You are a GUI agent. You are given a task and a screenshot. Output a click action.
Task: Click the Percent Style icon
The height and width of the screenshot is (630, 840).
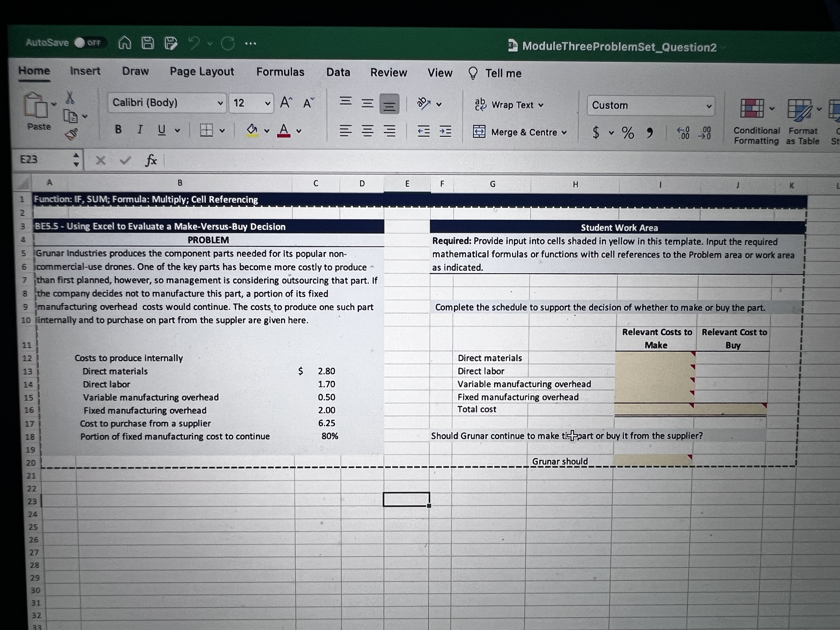click(x=627, y=132)
